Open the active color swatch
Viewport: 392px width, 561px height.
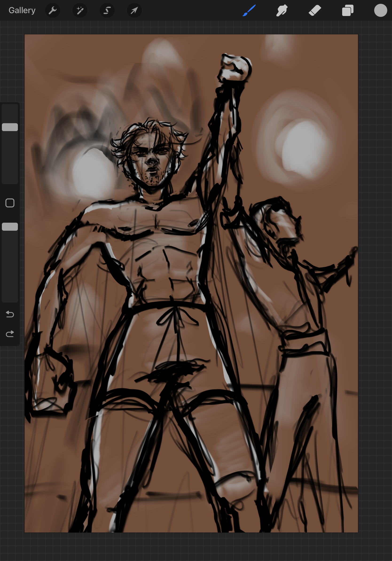point(380,10)
